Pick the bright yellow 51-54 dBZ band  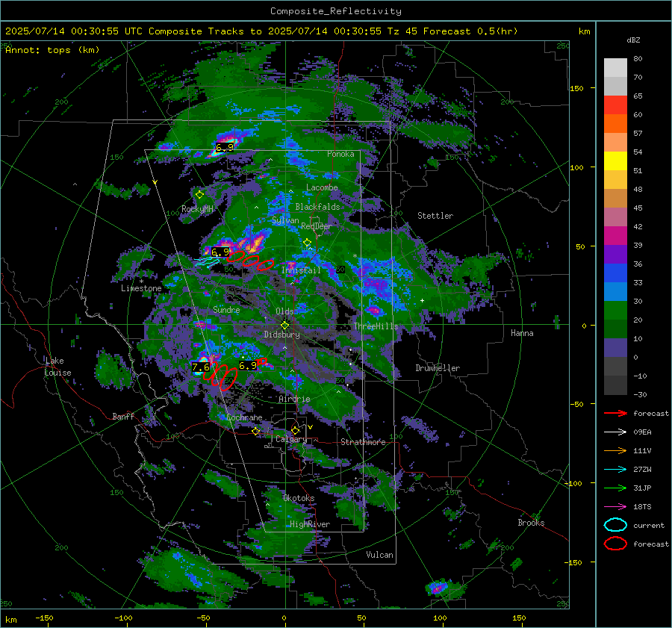[615, 161]
